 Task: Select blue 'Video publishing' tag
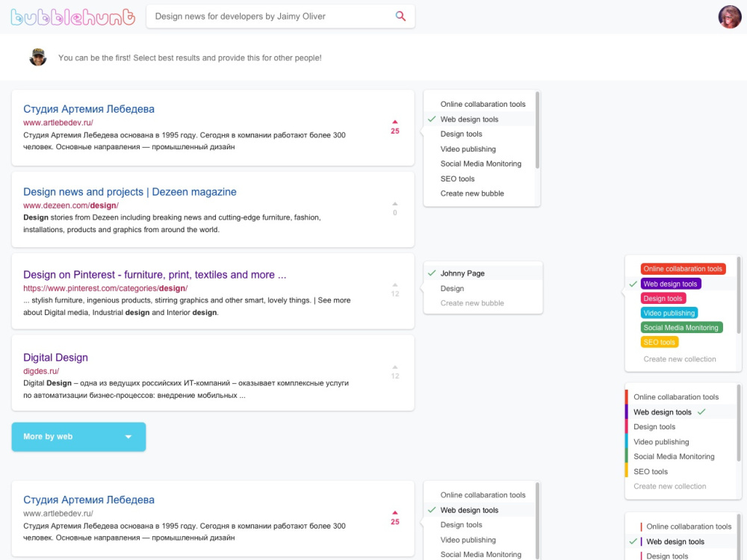coord(669,313)
